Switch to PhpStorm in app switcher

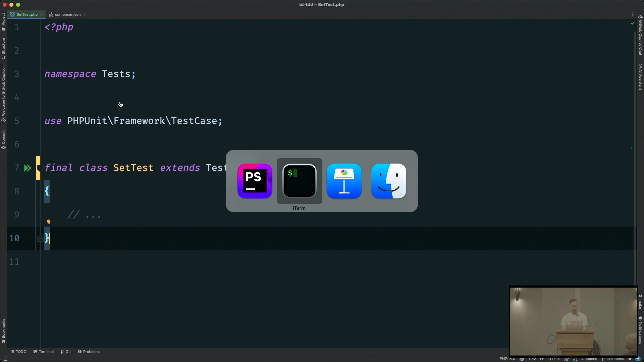point(255,181)
